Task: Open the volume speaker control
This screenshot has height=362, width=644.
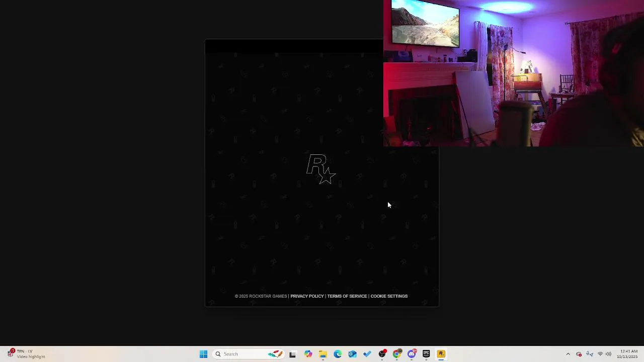Action: (608, 354)
